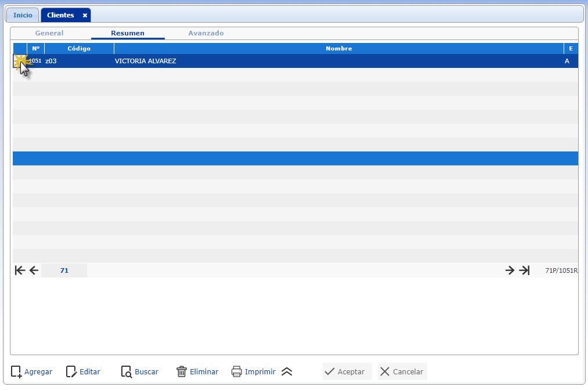The height and width of the screenshot is (390, 588).
Task: Click the Imprimir printer icon
Action: [237, 371]
